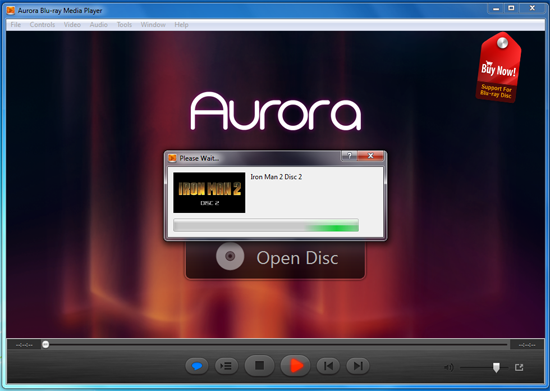Click the Iron Man 2 disc thumbnail

click(209, 192)
